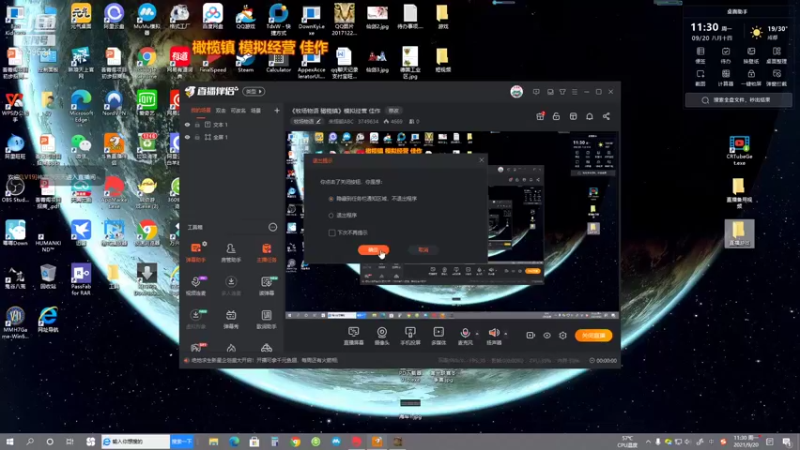
Task: Select the OBS Studio desktop icon
Action: (15, 190)
